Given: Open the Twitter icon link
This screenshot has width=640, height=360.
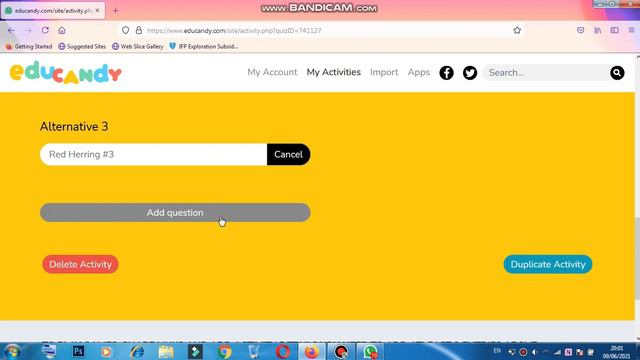Looking at the screenshot, I should click(470, 73).
